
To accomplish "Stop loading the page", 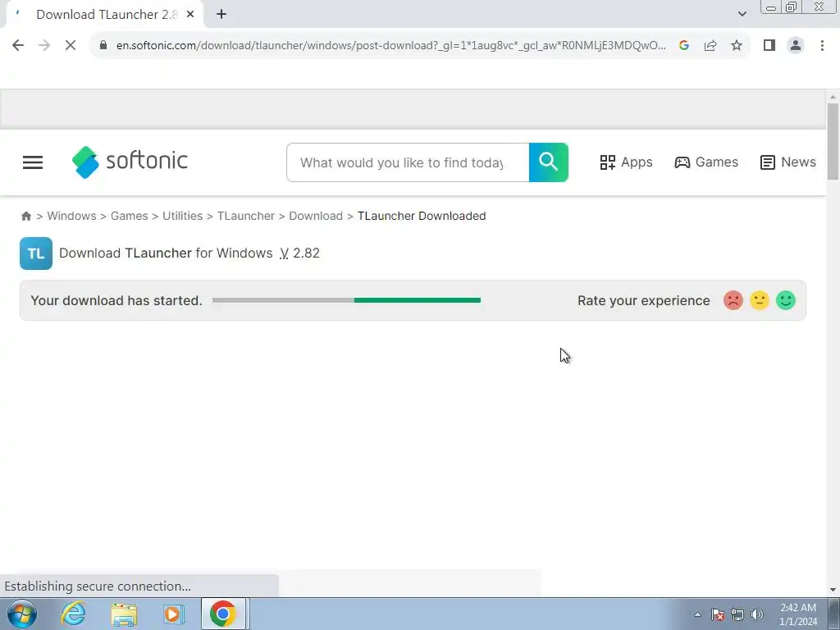I will click(71, 46).
